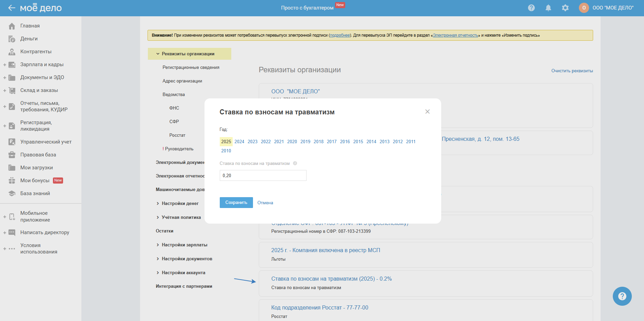Close the injury rate dialog
Screen dimensions: 644x321
427,112
